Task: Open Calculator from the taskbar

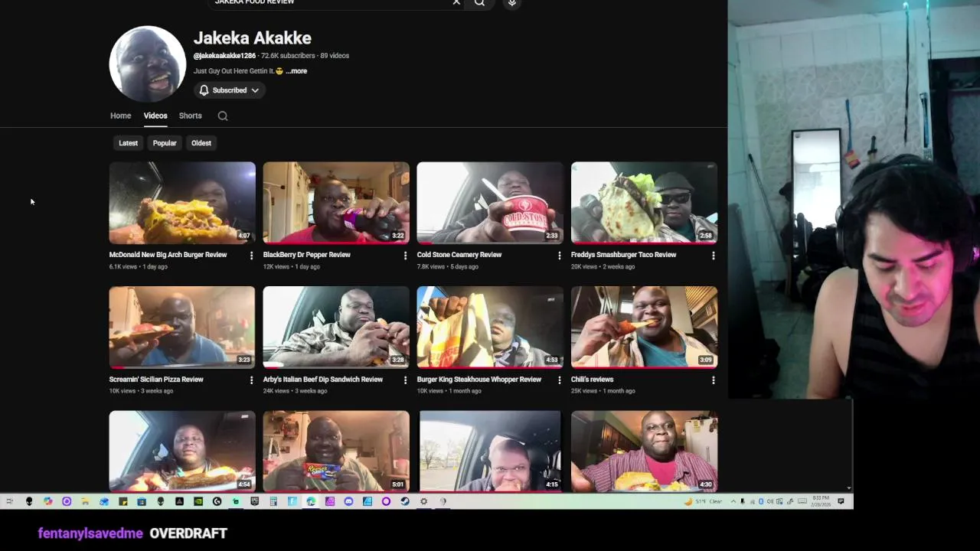Action: tap(273, 501)
